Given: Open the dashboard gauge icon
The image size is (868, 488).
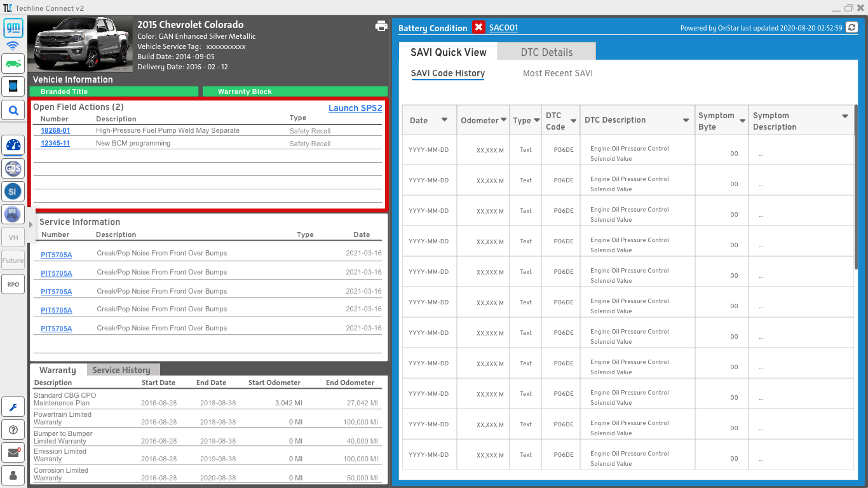Looking at the screenshot, I should tap(13, 145).
